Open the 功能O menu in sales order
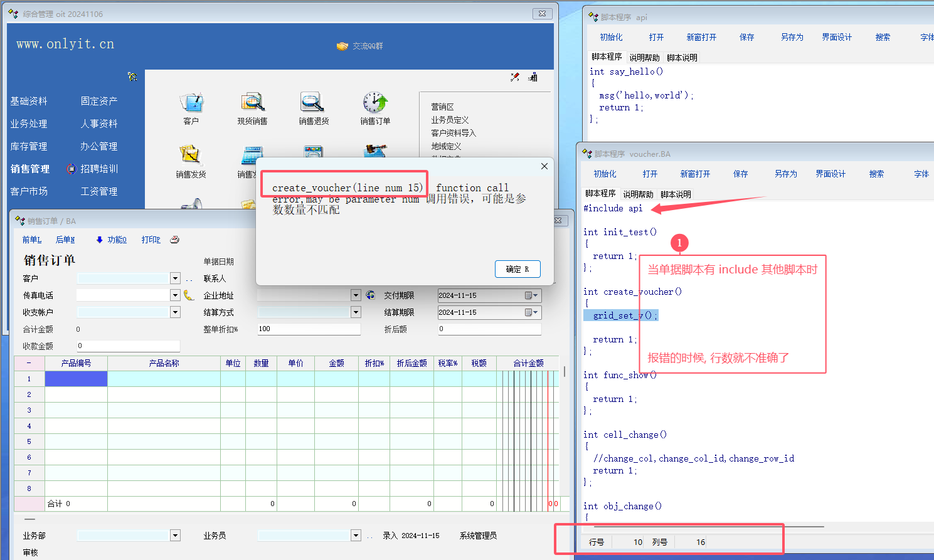 point(112,240)
